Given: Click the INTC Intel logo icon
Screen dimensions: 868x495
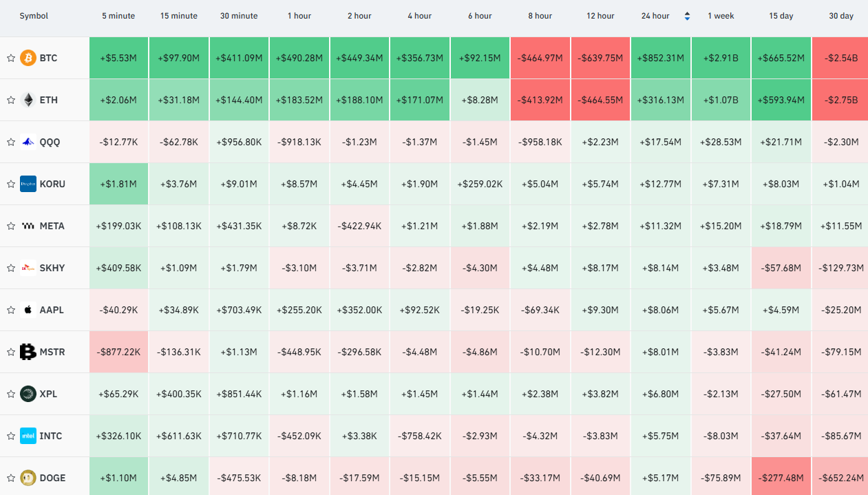Looking at the screenshot, I should tap(28, 436).
